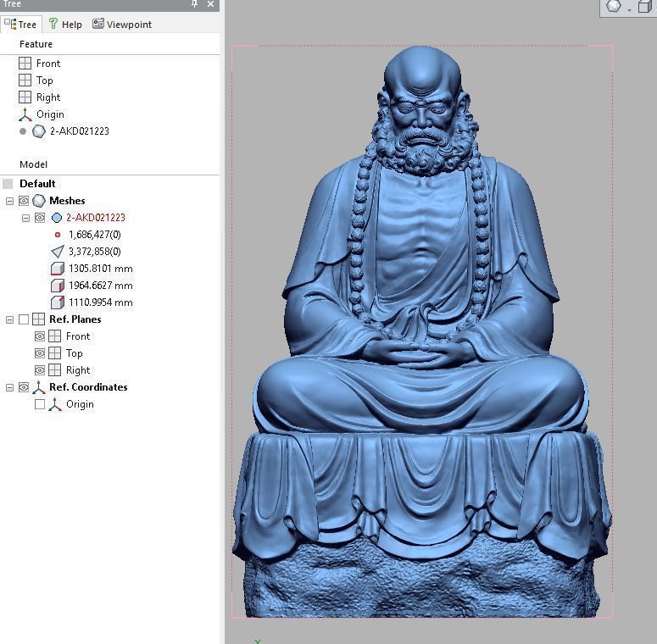The height and width of the screenshot is (644, 657).
Task: Click gray status dot beside 2-AKD021223 feature
Action: pyautogui.click(x=23, y=131)
